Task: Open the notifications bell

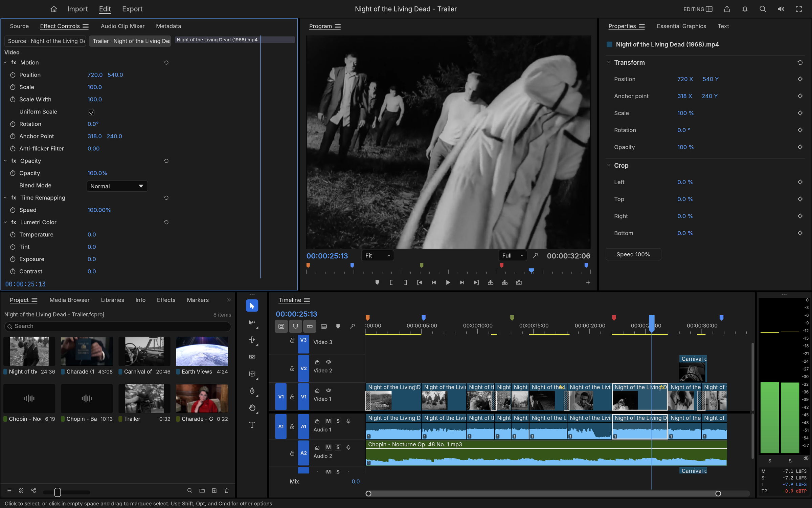Action: 745,9
